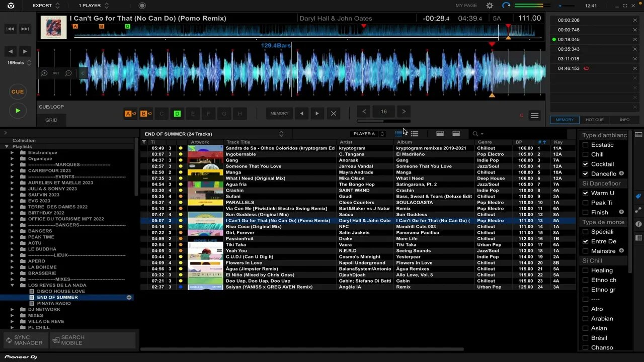The height and width of the screenshot is (362, 644).
Task: Start playback with green play button
Action: (18, 111)
